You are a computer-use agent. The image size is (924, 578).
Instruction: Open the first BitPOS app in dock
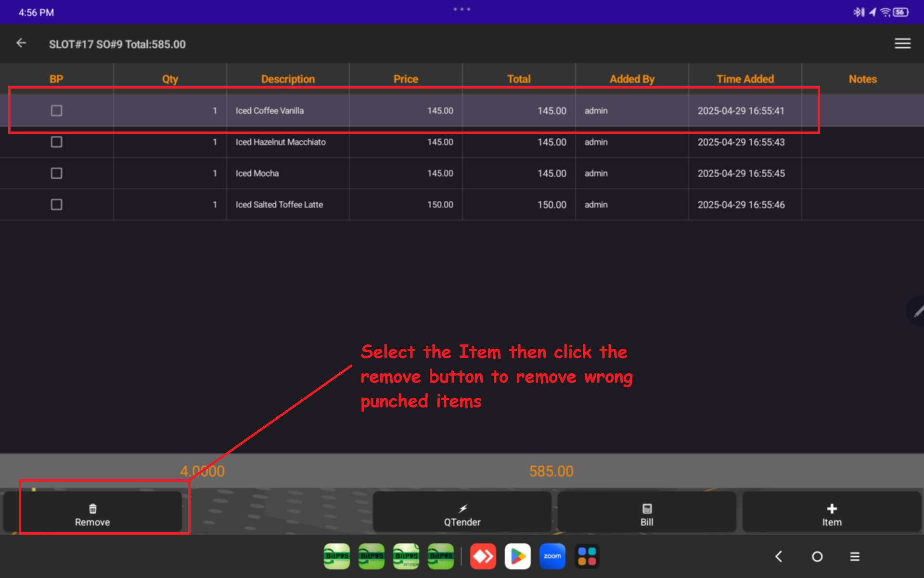coord(336,556)
